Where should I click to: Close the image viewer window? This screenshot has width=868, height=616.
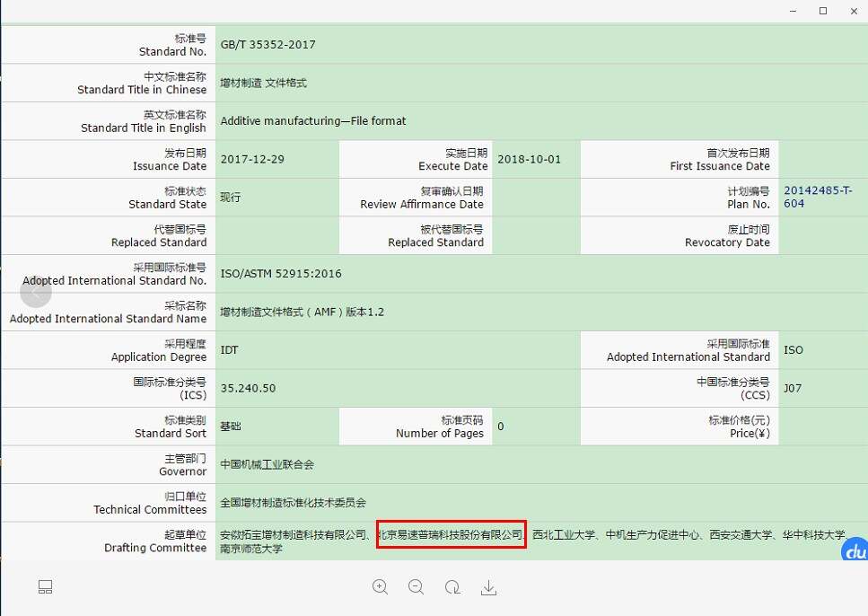853,11
